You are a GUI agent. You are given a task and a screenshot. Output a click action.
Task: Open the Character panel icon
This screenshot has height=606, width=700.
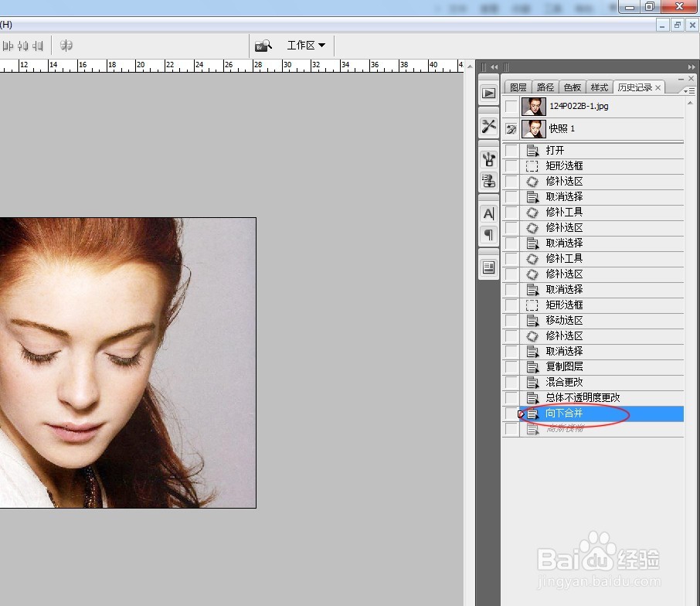point(488,213)
